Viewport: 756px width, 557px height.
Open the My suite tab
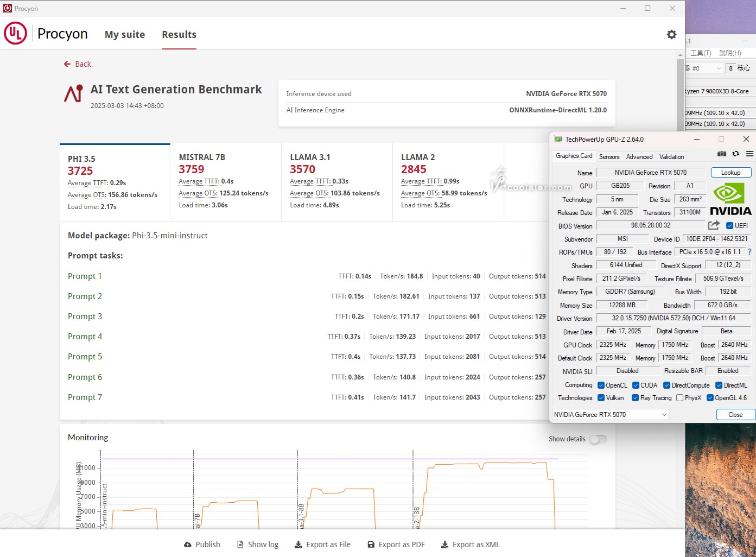125,34
